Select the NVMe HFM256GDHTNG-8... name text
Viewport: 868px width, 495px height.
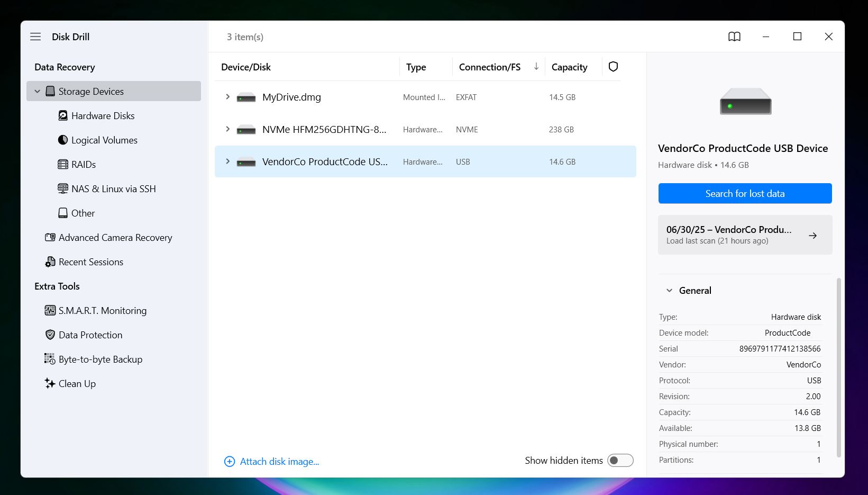(x=324, y=129)
